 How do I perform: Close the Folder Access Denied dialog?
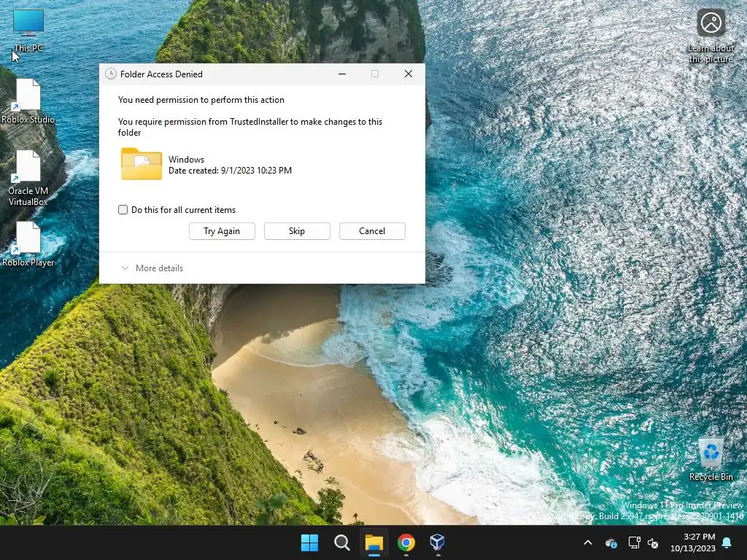click(409, 74)
